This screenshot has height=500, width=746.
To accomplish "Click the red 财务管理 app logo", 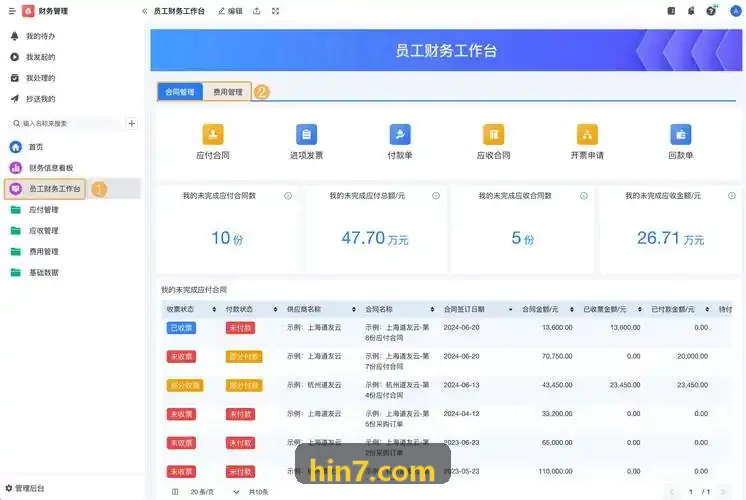I will click(28, 11).
